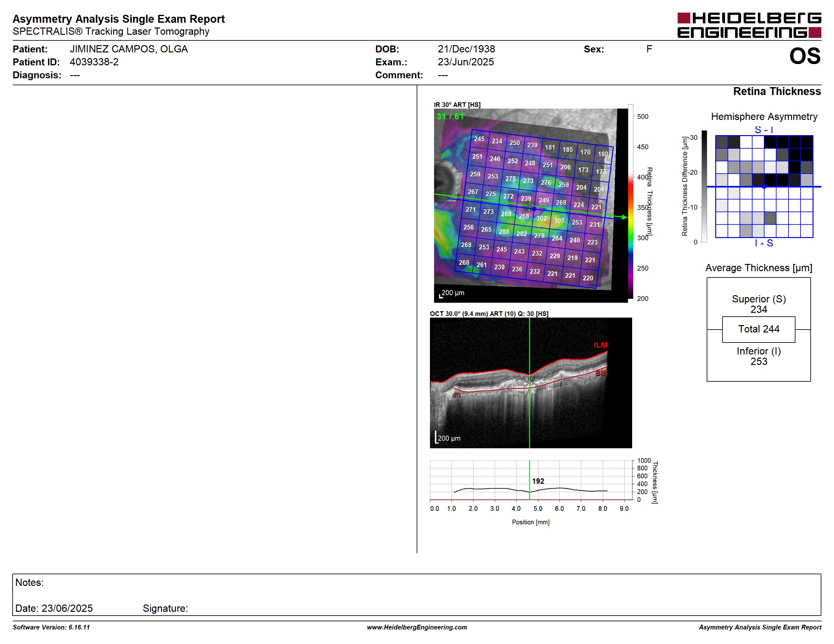The image size is (834, 644).
Task: Click the grid cell showing 276
Action: (x=546, y=183)
